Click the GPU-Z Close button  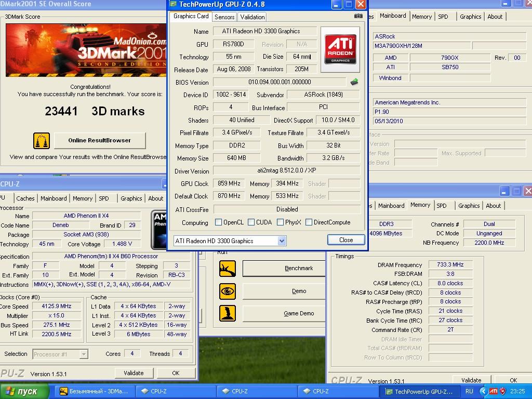[346, 240]
